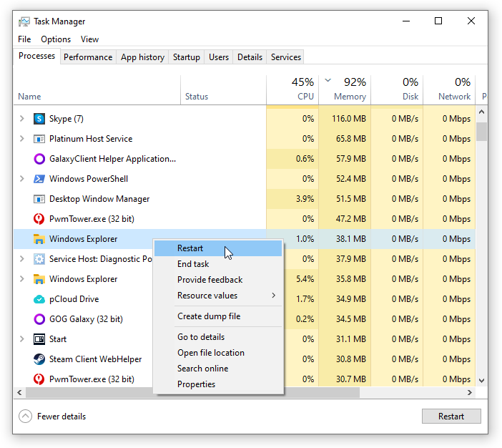This screenshot has height=448, width=502.
Task: Click the highlighted Windows Explorer folder icon
Action: 39,239
